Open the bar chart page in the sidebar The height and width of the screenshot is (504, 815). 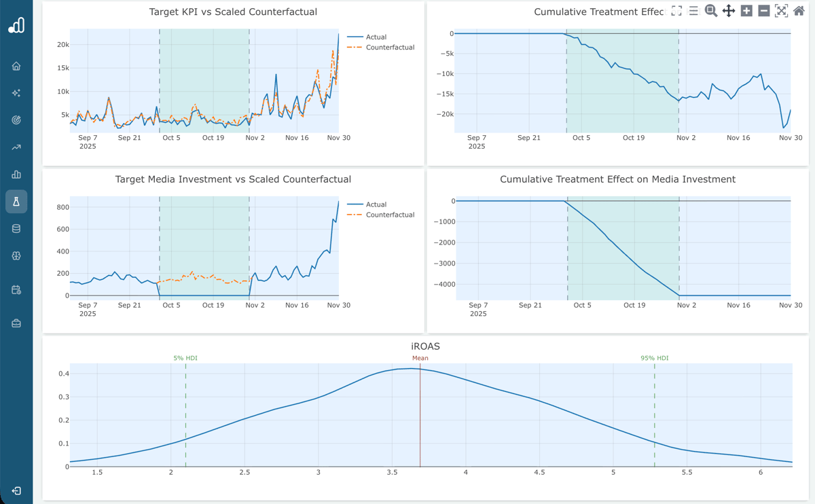(x=16, y=175)
